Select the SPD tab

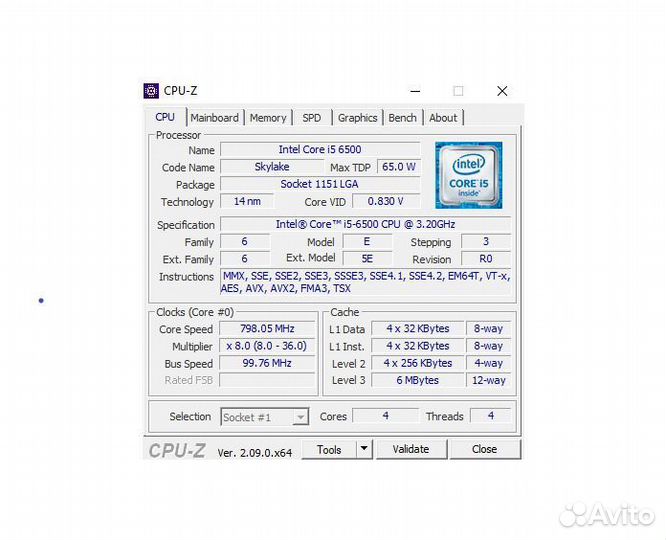tap(312, 118)
